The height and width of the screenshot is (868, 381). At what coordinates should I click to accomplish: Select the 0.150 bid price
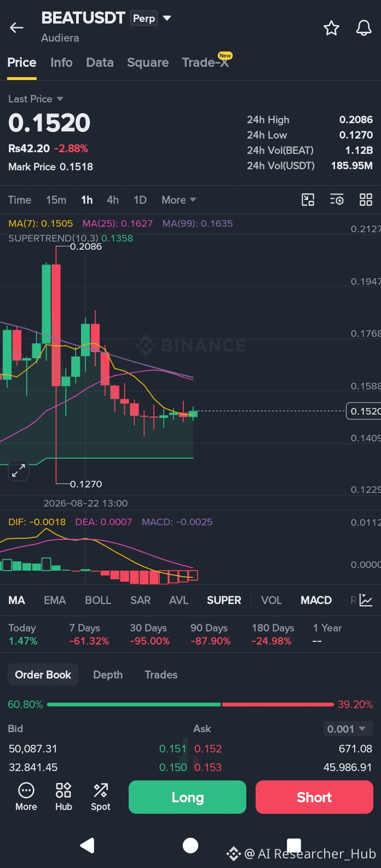[173, 767]
